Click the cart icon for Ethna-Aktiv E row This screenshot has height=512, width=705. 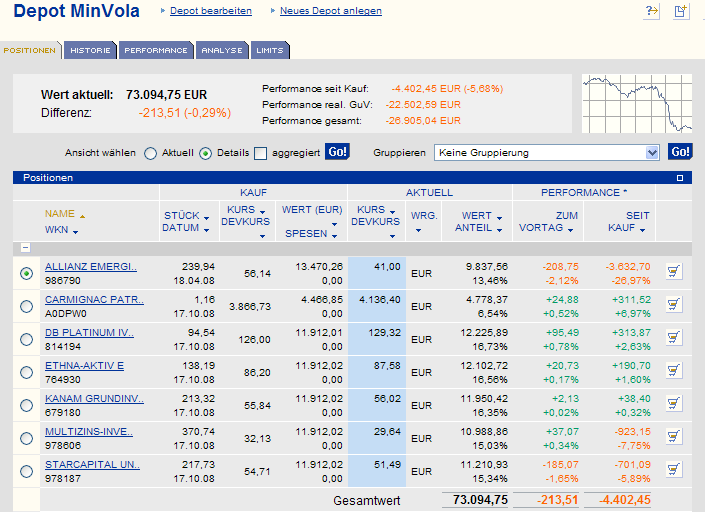tap(673, 372)
